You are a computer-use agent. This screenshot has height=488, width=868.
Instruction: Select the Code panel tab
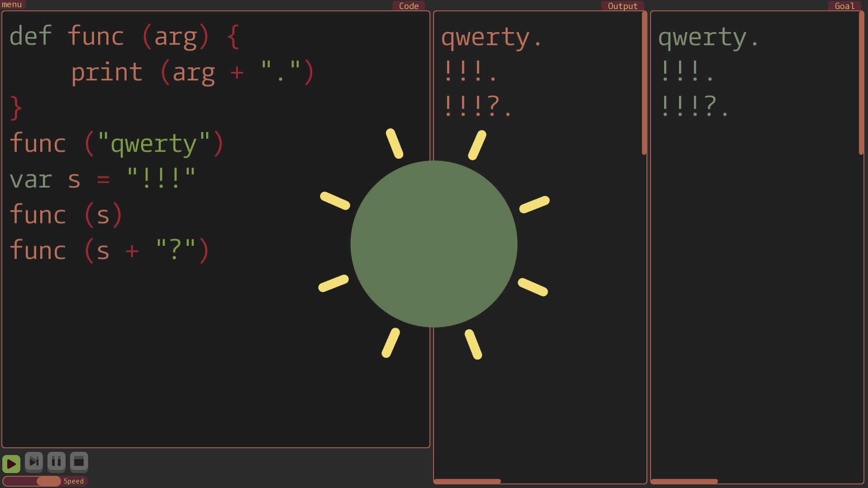coord(409,6)
